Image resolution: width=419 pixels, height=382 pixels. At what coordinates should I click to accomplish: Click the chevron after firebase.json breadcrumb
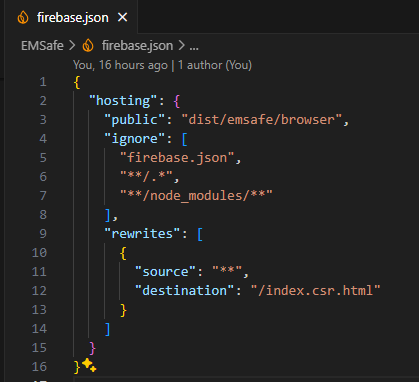coord(182,46)
